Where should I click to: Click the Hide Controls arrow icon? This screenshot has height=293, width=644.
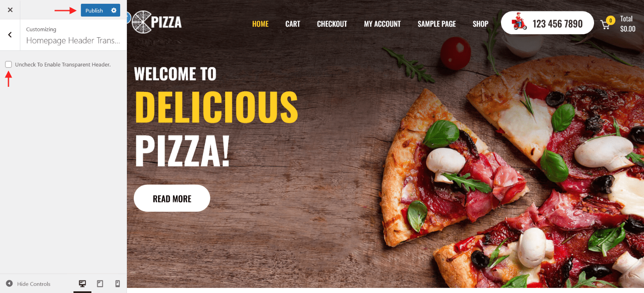[9, 284]
